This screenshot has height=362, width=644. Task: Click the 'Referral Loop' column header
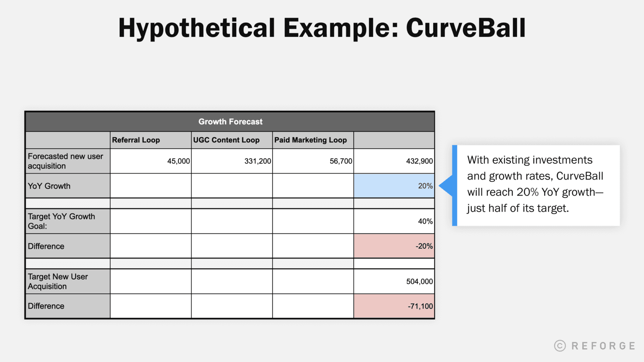[151, 140]
